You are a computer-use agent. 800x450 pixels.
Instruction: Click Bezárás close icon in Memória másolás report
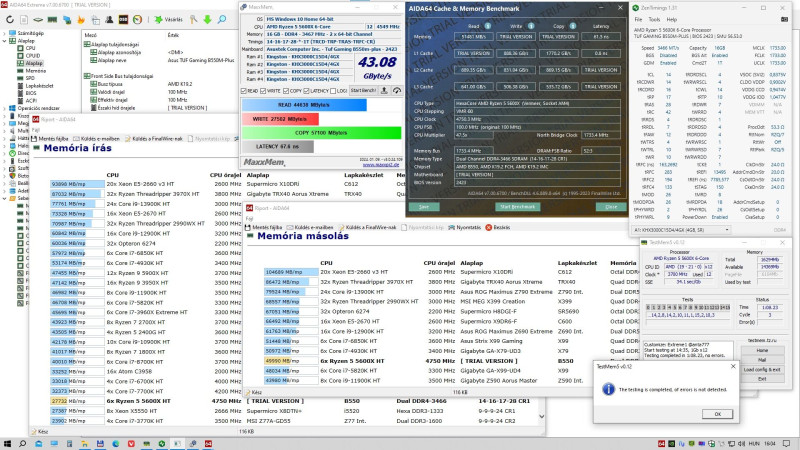point(498,228)
